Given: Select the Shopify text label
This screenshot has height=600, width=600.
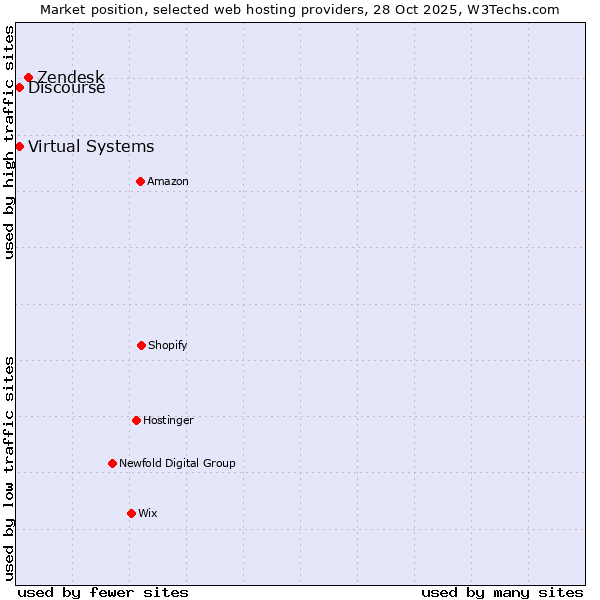Looking at the screenshot, I should pos(168,346).
